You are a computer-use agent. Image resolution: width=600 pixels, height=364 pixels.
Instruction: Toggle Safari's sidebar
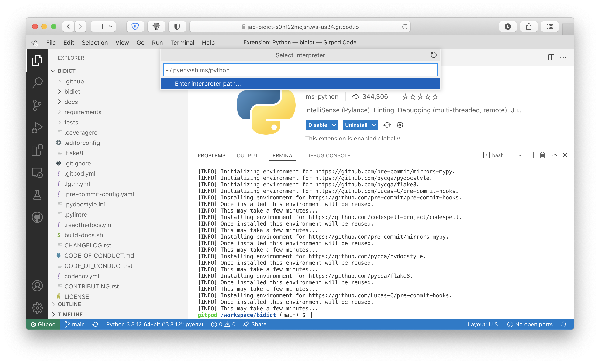coord(99,27)
